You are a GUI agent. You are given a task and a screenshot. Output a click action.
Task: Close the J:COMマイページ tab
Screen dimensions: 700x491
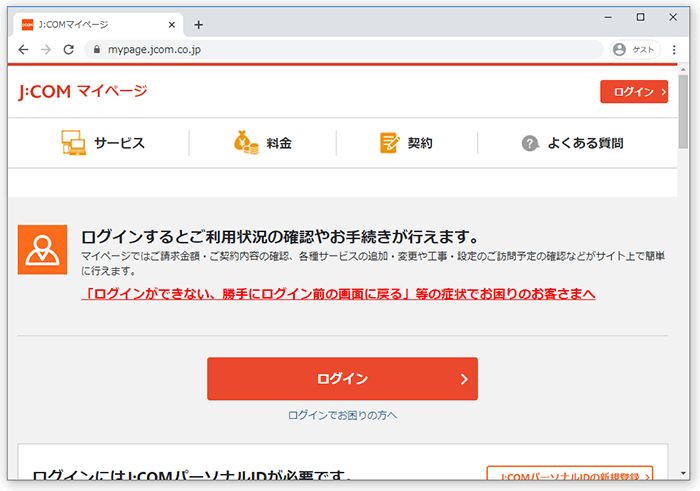(172, 25)
